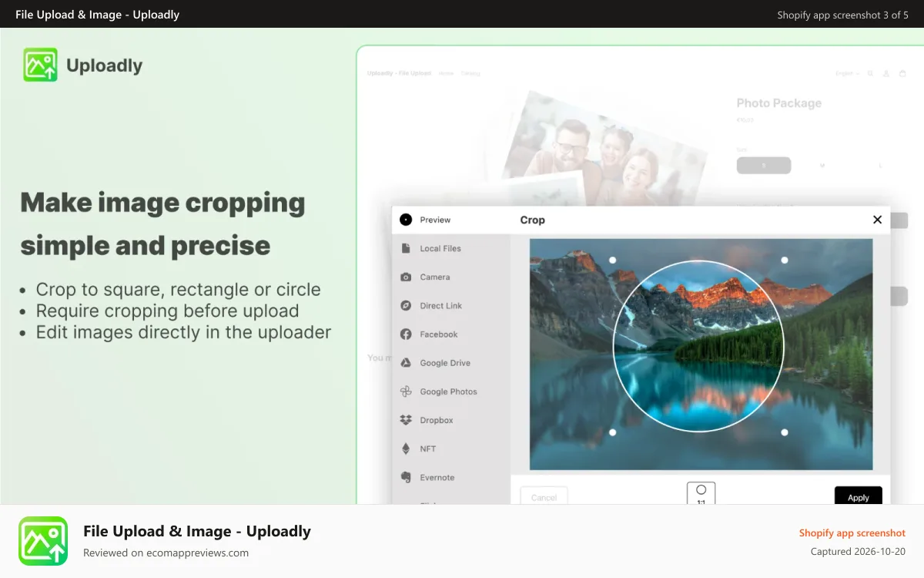The width and height of the screenshot is (924, 578).
Task: Click Shopify app screenshot 3 of 5
Action: coord(842,15)
